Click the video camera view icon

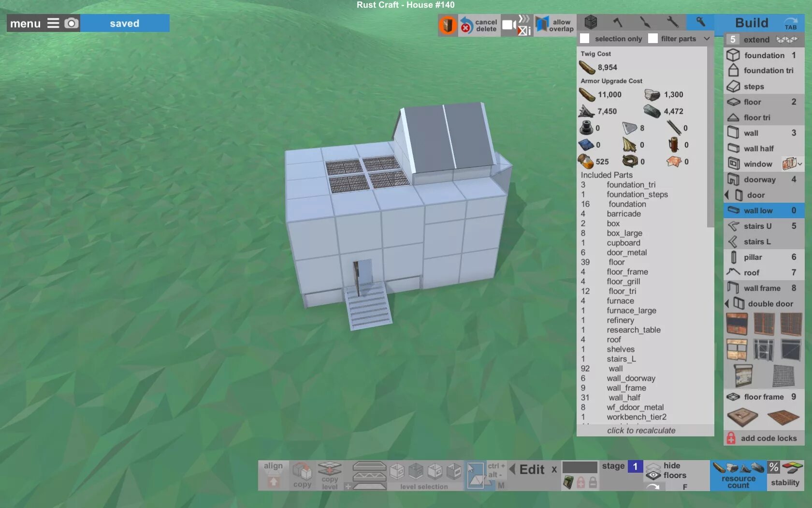click(x=509, y=25)
